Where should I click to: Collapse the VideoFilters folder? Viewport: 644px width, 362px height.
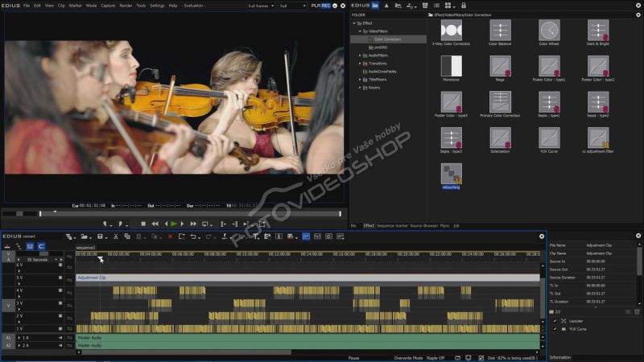[360, 31]
